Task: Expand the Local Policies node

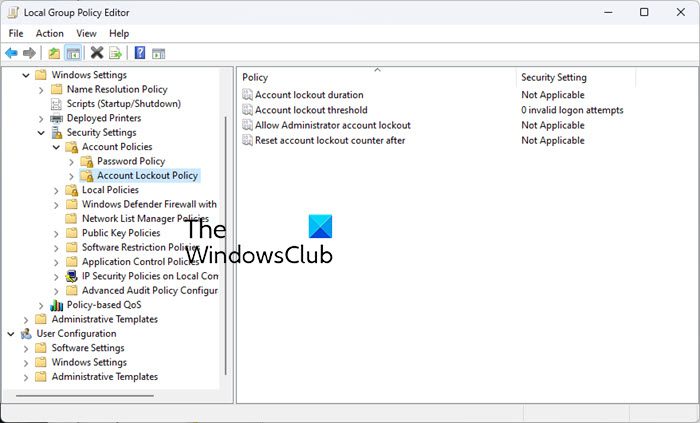Action: click(56, 191)
